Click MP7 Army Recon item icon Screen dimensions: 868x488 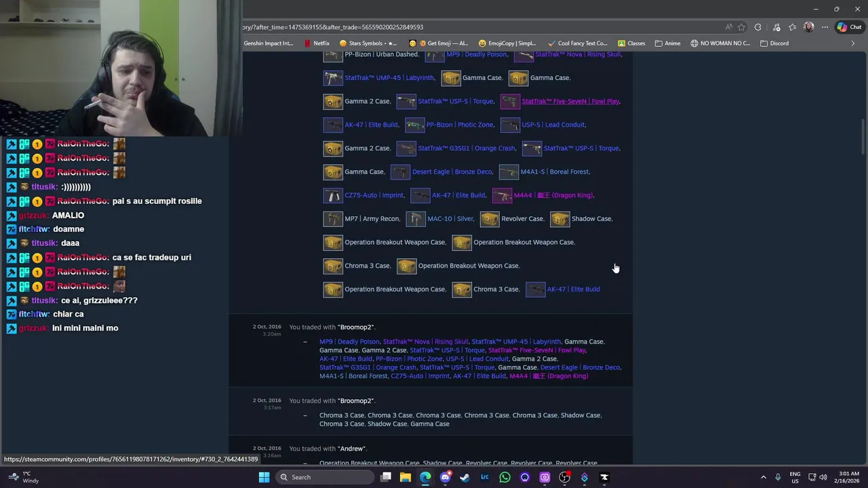point(333,219)
